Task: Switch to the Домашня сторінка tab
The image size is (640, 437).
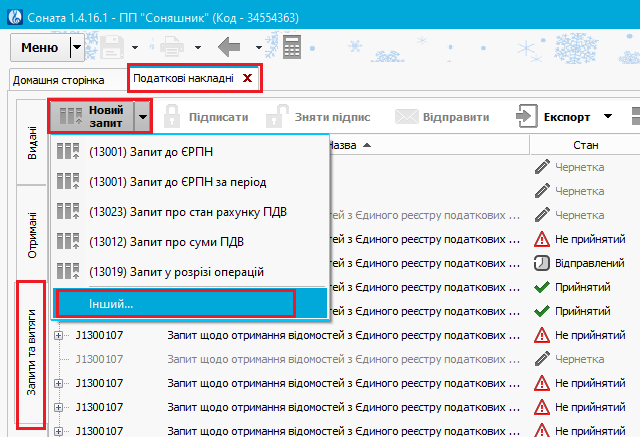Action: (64, 79)
